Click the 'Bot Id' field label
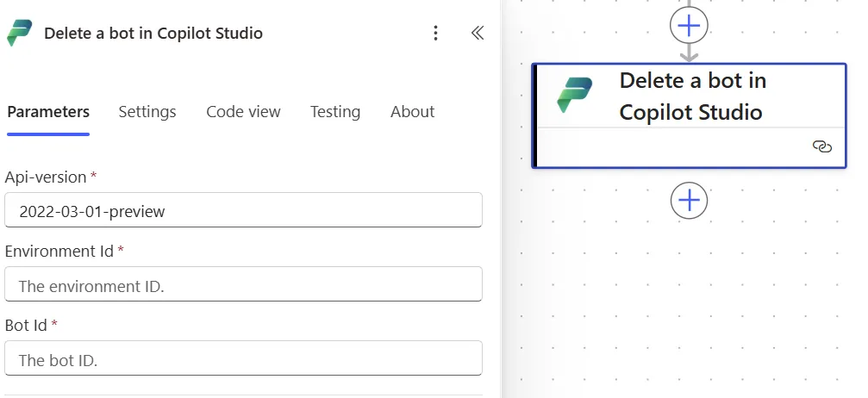The width and height of the screenshot is (868, 398). [26, 325]
